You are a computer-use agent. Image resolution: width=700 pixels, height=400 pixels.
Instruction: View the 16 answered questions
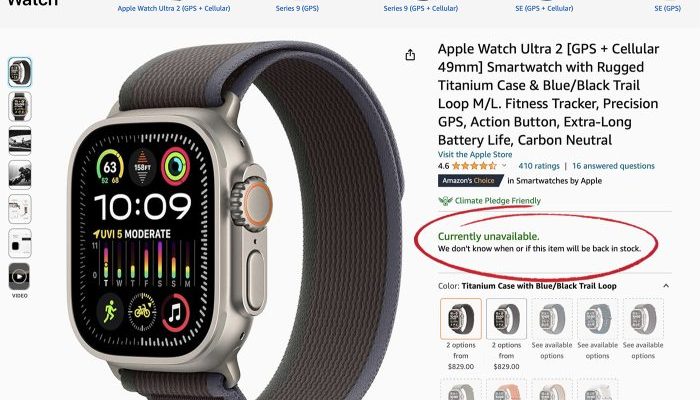613,166
